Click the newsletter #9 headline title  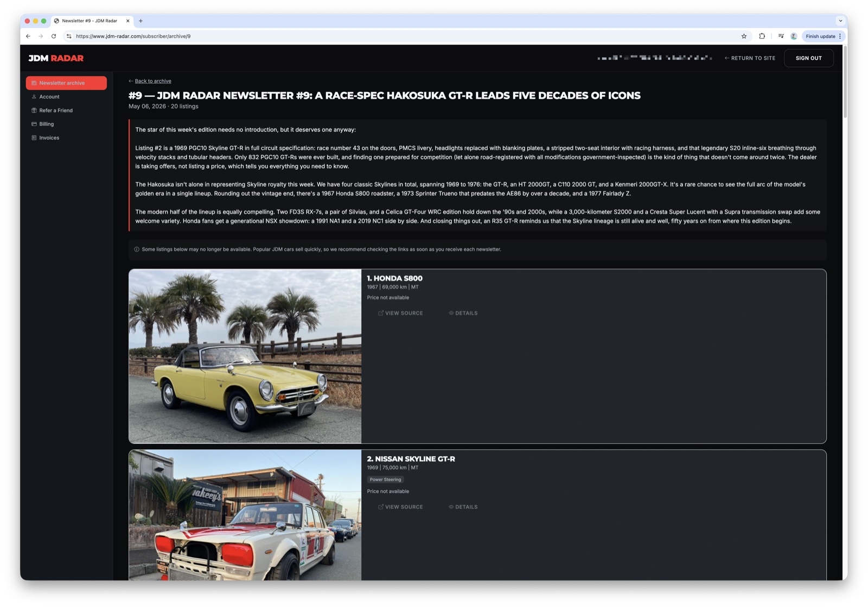[x=385, y=95]
